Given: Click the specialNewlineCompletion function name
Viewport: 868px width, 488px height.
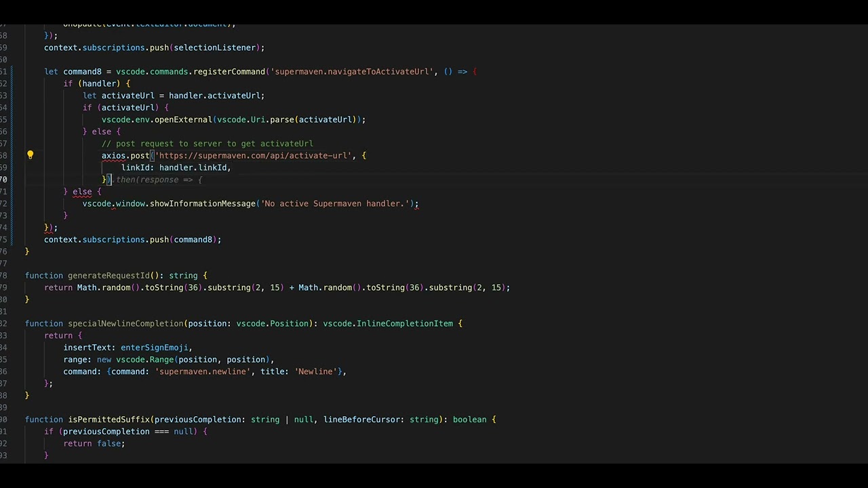Looking at the screenshot, I should tap(125, 323).
